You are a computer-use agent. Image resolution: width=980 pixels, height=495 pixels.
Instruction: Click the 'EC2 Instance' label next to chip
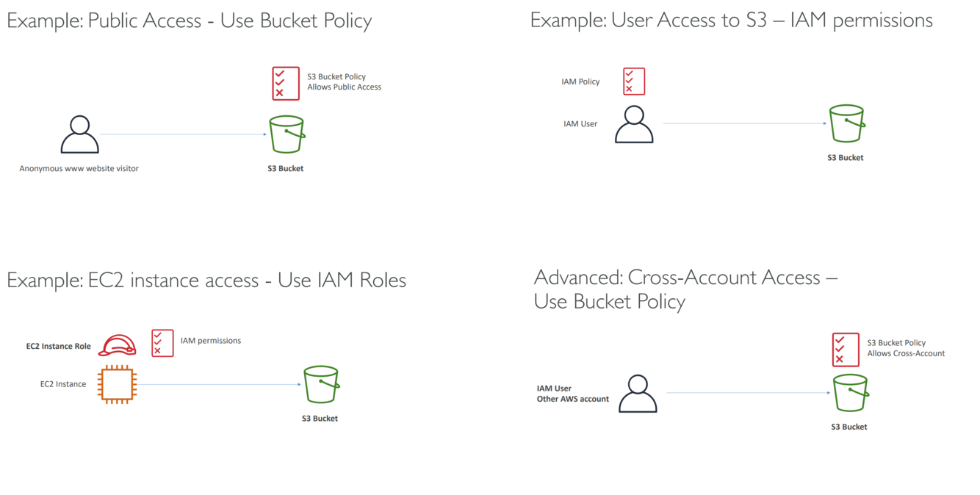pyautogui.click(x=63, y=384)
